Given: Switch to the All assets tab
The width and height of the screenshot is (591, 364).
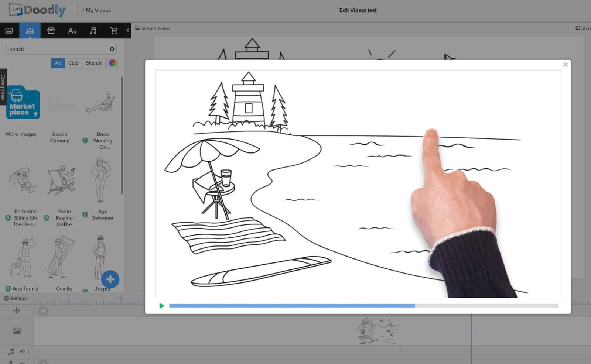Looking at the screenshot, I should pos(58,63).
